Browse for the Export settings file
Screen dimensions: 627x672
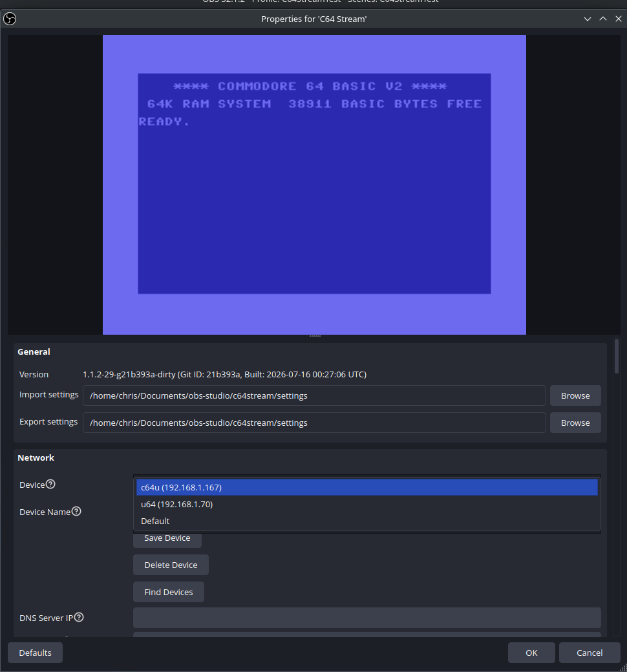coord(575,423)
